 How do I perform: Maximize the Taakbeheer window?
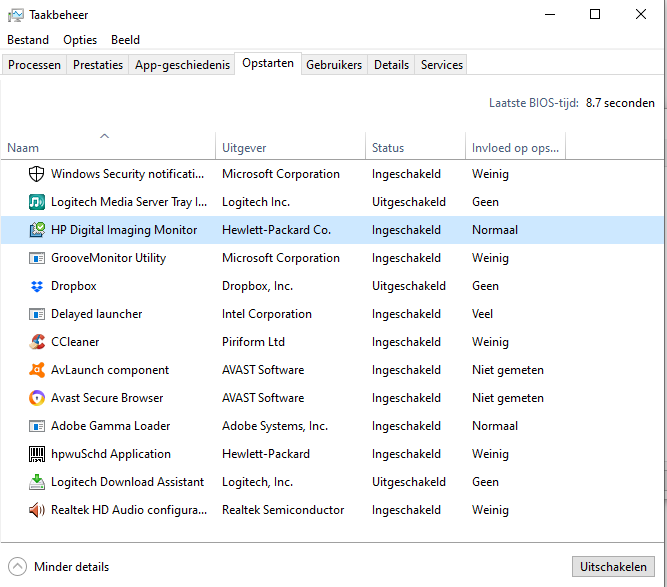pyautogui.click(x=595, y=14)
